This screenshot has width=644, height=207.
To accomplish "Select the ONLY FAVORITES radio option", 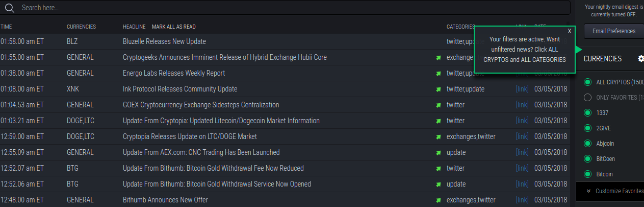I will point(587,98).
